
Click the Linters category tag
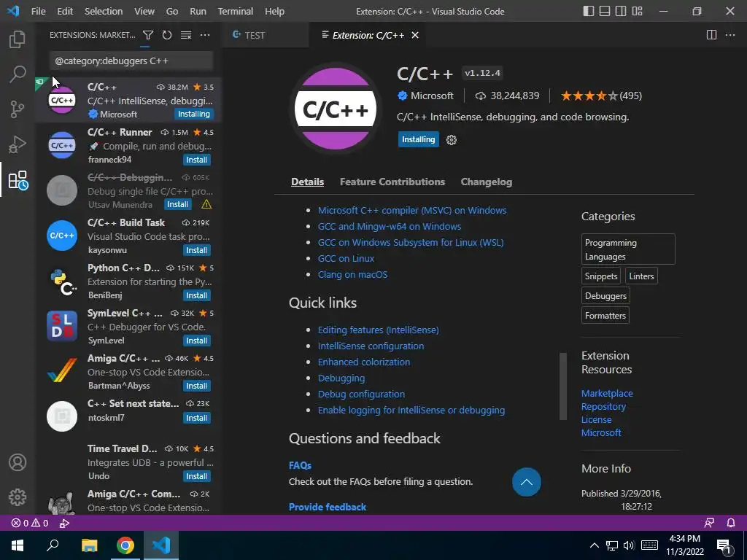641,276
